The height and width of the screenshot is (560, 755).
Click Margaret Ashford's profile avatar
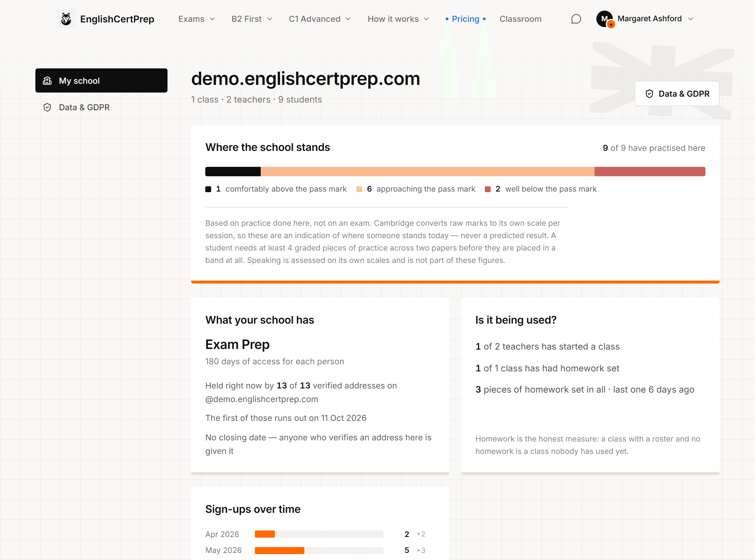pos(604,19)
